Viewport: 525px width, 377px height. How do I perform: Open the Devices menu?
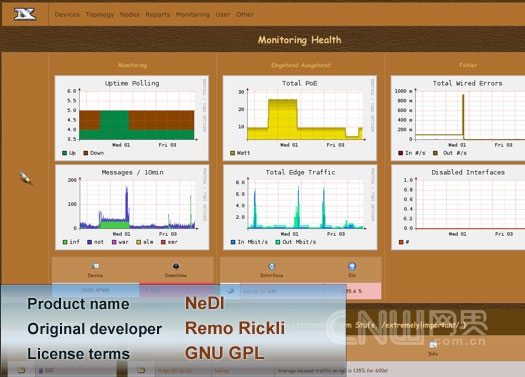[x=67, y=14]
